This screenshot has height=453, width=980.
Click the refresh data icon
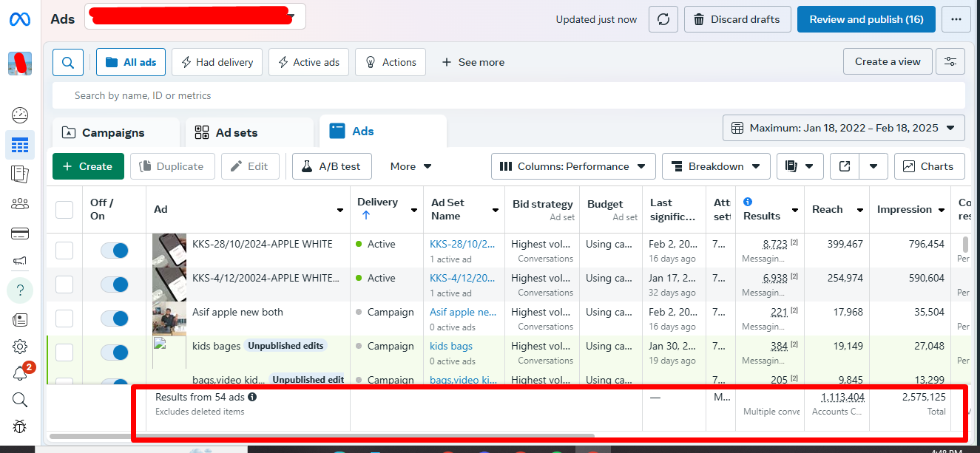tap(663, 19)
